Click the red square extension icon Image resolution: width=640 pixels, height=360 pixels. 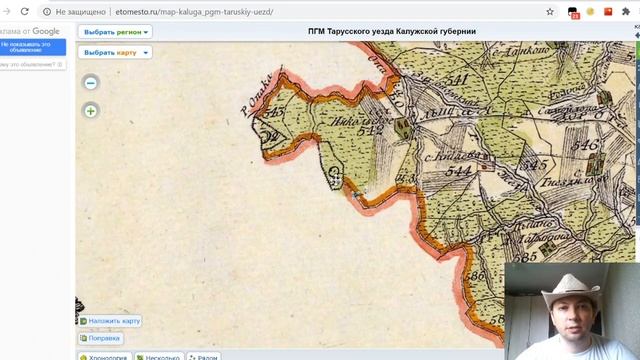click(x=608, y=12)
